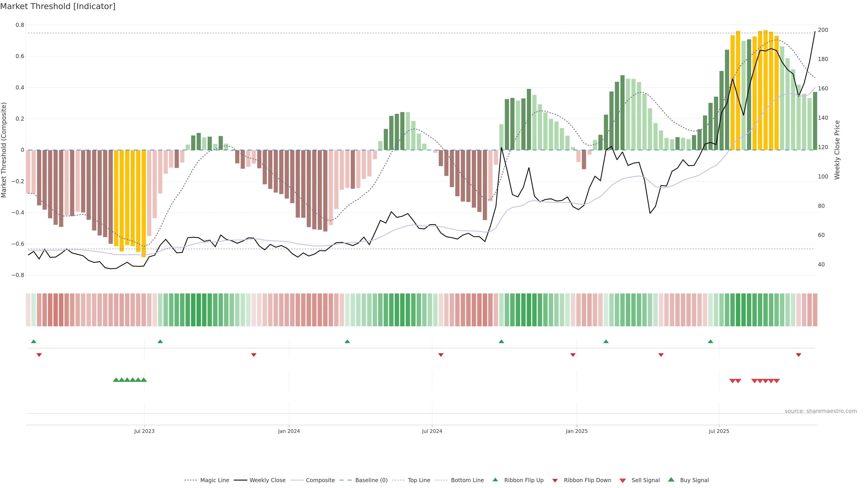Toggle Top Line legend entry
The width and height of the screenshot is (868, 488).
(x=419, y=480)
